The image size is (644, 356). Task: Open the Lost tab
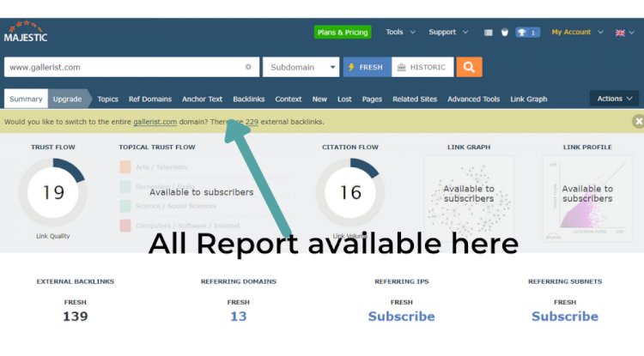click(344, 99)
